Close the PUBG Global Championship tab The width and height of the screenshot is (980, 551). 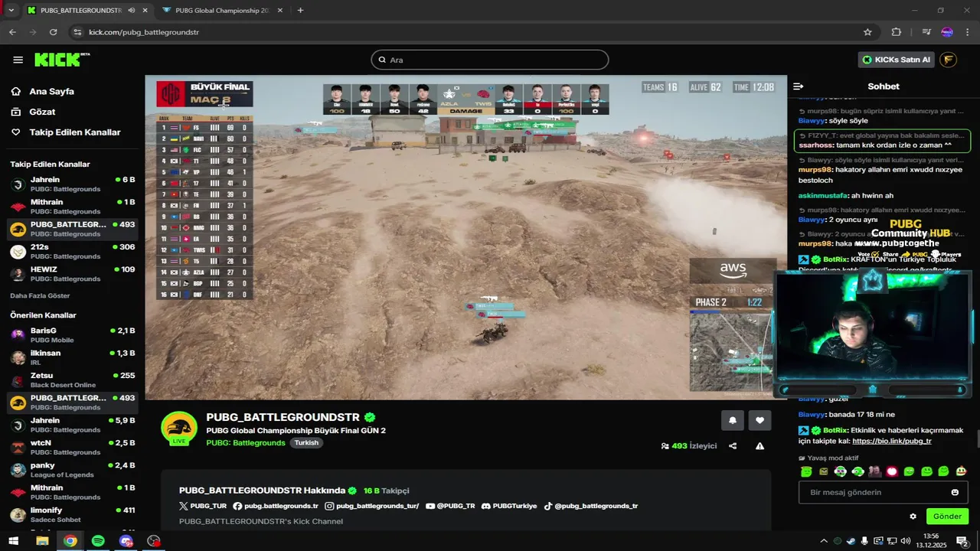(279, 11)
